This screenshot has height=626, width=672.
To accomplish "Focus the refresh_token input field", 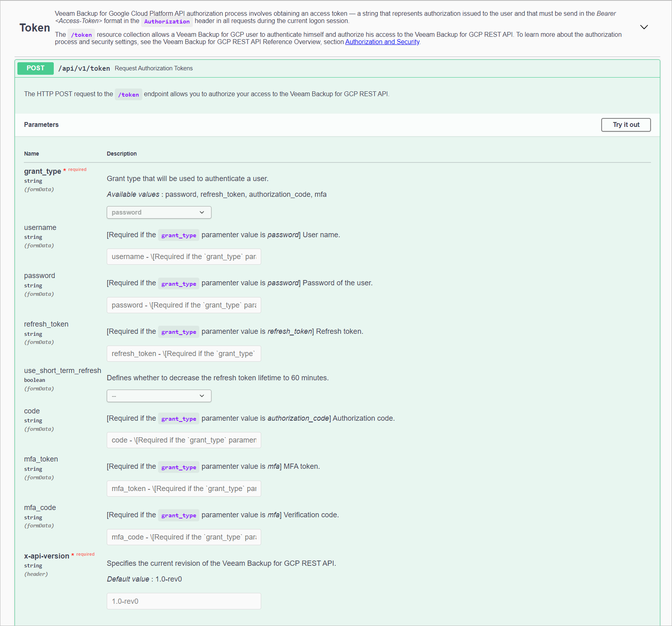I will (x=184, y=354).
